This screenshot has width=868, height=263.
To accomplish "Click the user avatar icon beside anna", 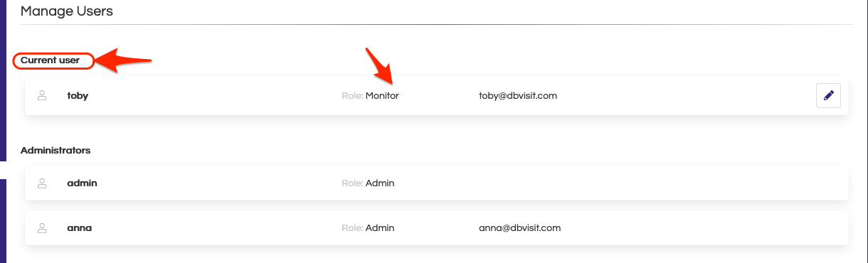I will pos(42,228).
